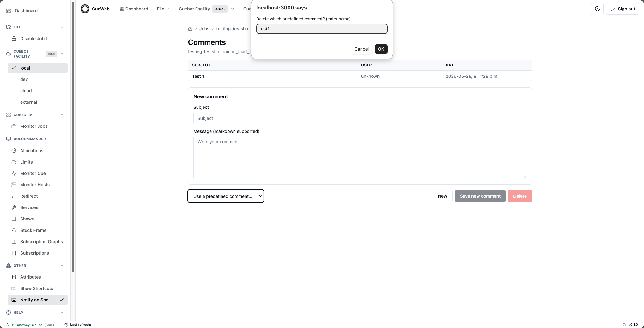Viewport: 644px width, 328px height.
Task: Click the dialog's comment name input field
Action: click(322, 29)
